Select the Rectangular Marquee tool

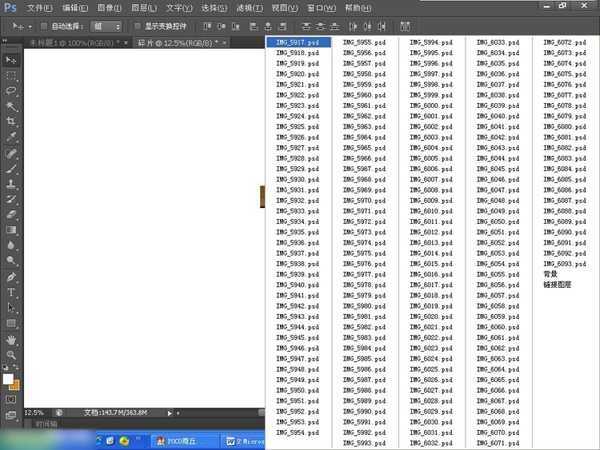(12, 75)
